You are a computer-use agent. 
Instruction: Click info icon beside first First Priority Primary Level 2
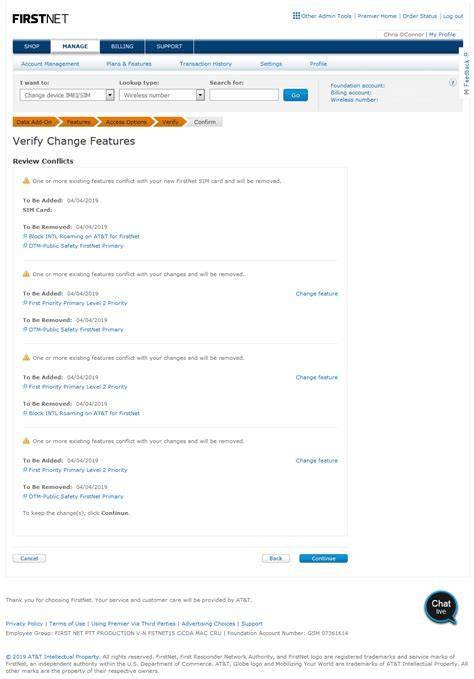pyautogui.click(x=25, y=303)
